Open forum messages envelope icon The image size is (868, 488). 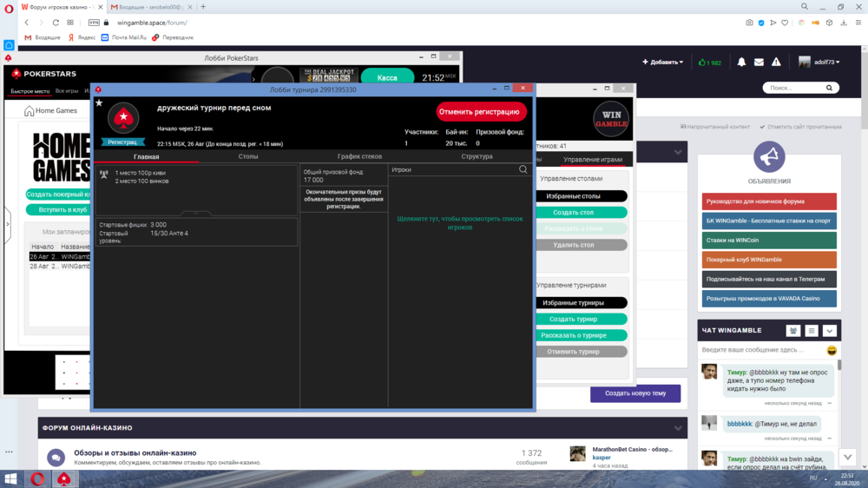point(759,63)
